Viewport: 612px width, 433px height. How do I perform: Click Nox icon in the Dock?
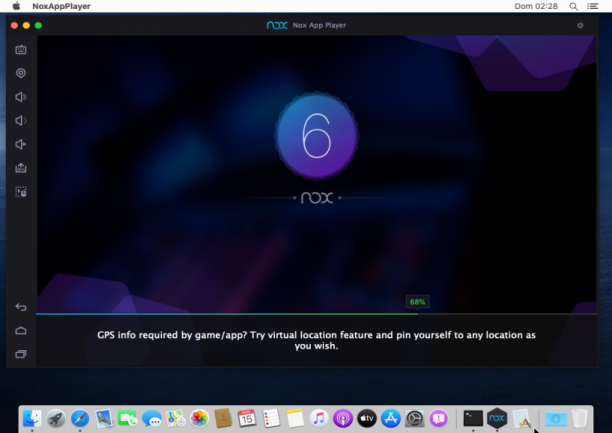point(497,419)
